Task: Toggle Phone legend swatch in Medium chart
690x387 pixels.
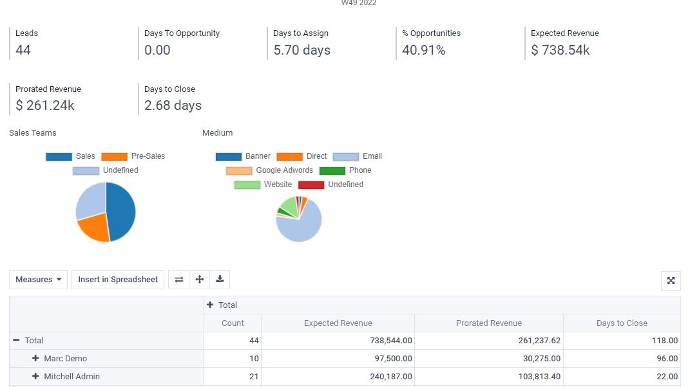Action: (x=332, y=170)
